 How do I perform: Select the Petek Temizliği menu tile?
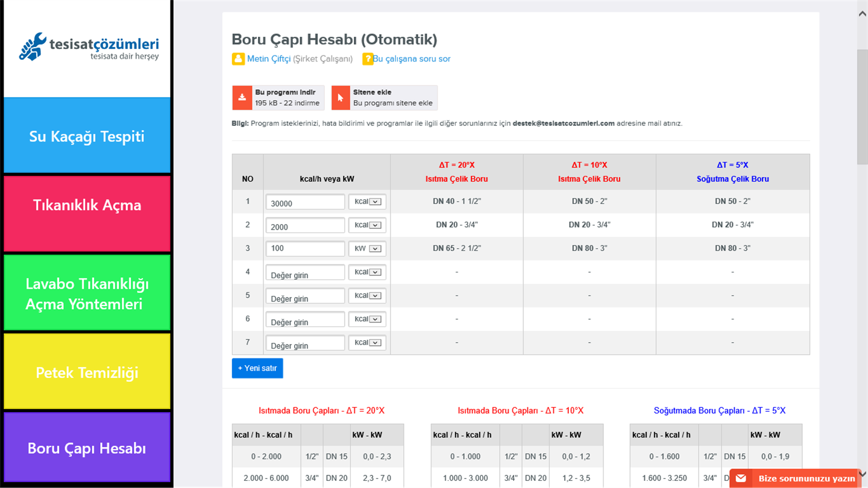pos(87,372)
